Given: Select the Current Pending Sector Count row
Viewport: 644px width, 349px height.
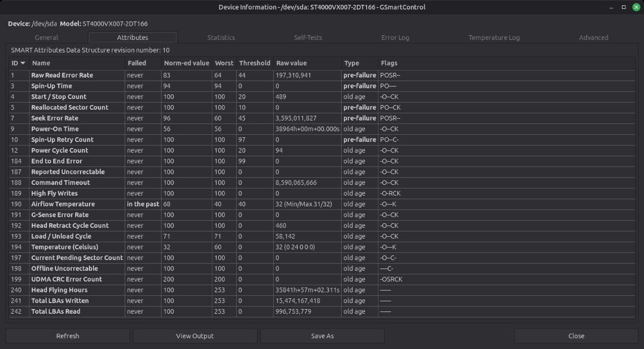Looking at the screenshot, I should 323,258.
